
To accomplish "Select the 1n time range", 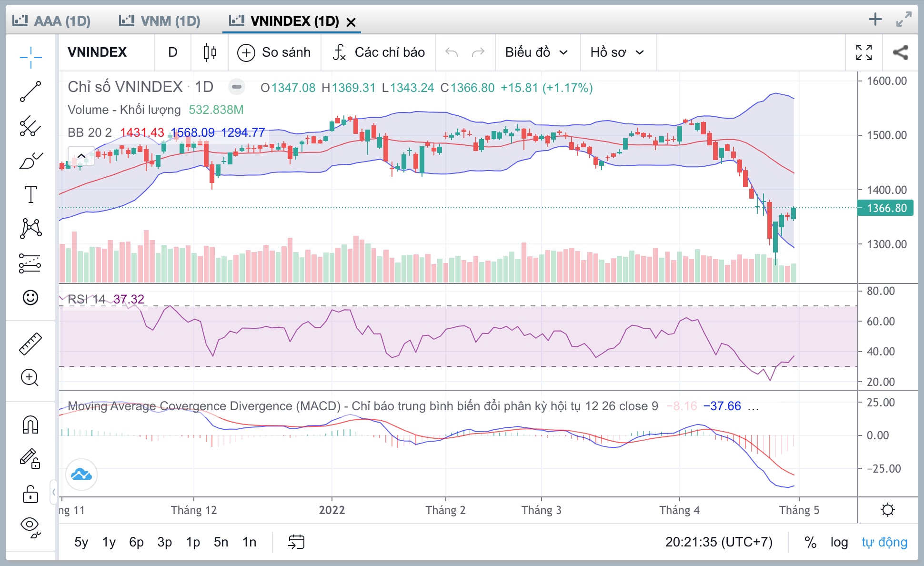I will pos(249,542).
